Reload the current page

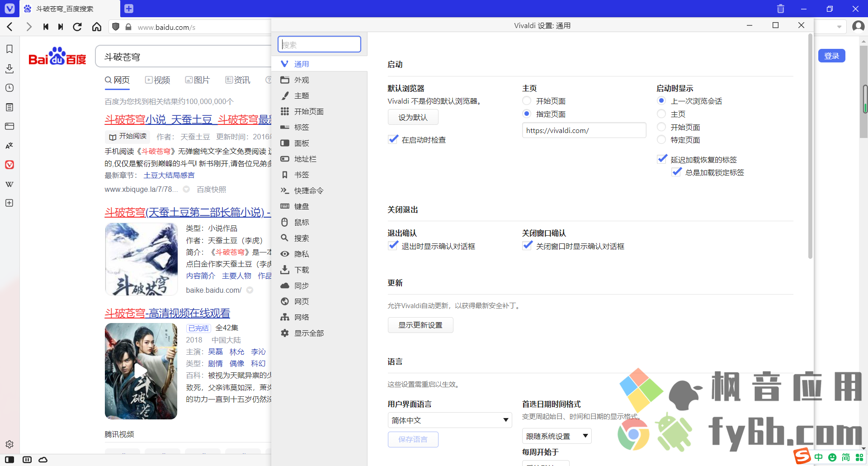point(78,27)
